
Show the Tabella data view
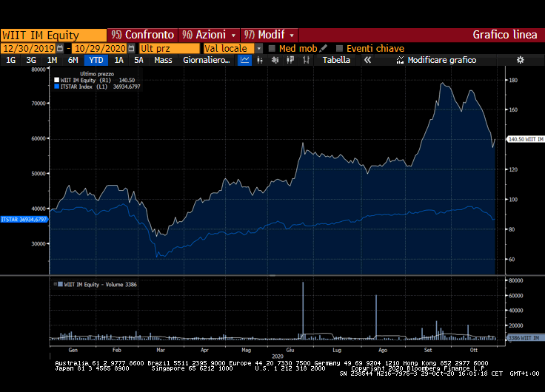tap(336, 60)
